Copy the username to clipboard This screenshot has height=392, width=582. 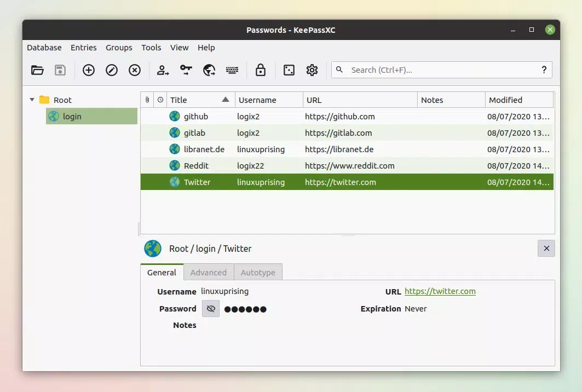[162, 70]
